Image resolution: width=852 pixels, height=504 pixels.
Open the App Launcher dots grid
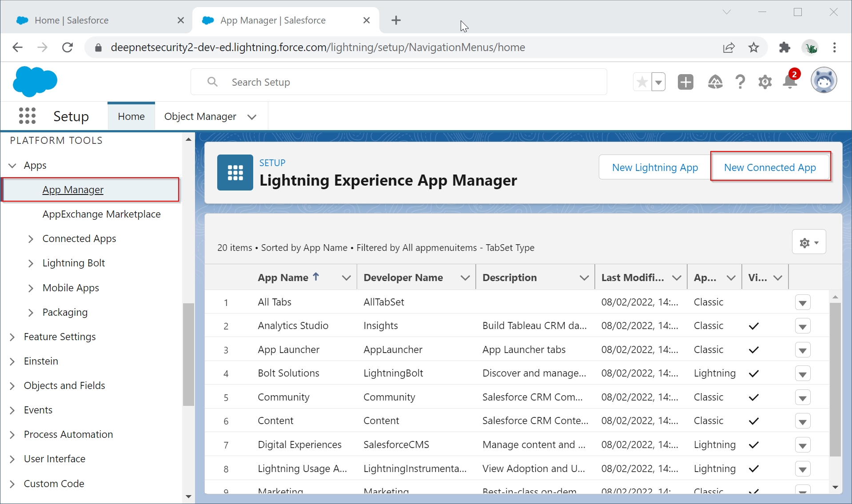[x=27, y=116]
